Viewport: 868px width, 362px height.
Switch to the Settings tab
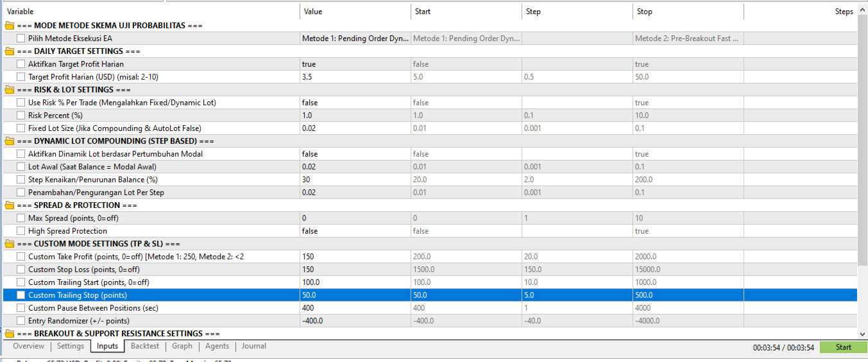71,346
